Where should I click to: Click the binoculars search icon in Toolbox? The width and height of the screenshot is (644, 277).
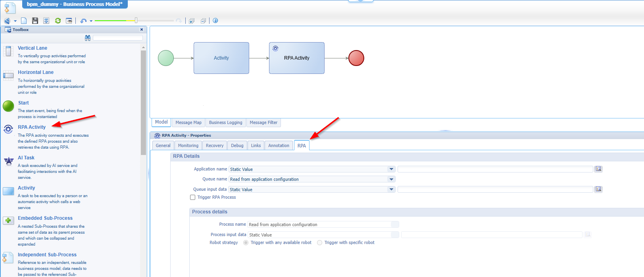88,38
